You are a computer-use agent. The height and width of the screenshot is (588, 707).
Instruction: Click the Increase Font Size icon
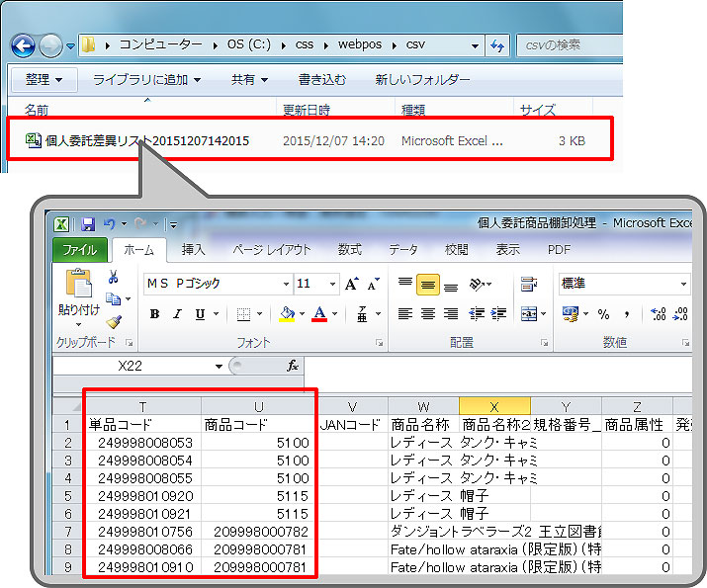[352, 284]
